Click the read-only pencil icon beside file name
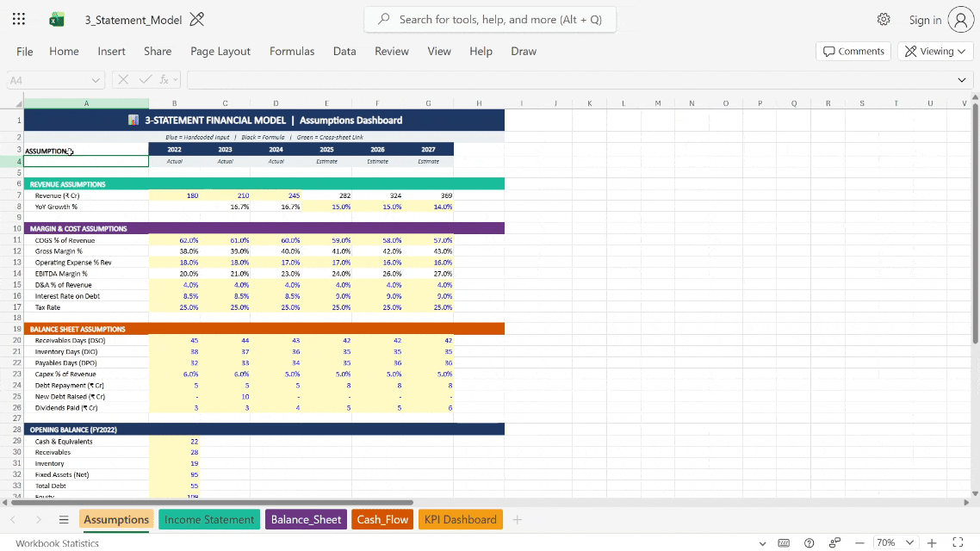The image size is (980, 551). tap(197, 20)
